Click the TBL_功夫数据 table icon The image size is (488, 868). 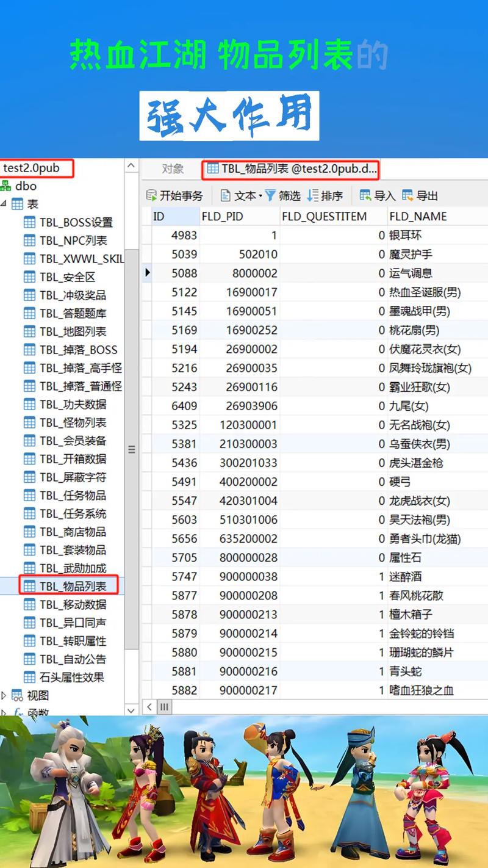coord(29,404)
